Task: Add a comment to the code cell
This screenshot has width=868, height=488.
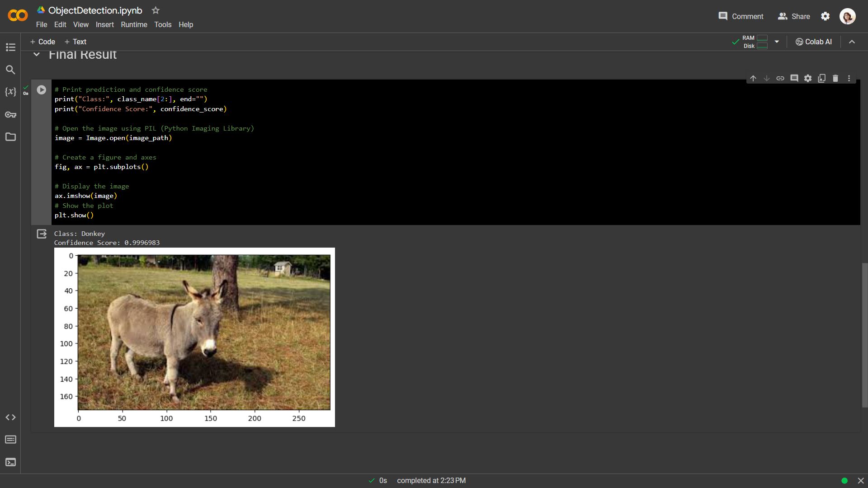Action: [x=794, y=78]
